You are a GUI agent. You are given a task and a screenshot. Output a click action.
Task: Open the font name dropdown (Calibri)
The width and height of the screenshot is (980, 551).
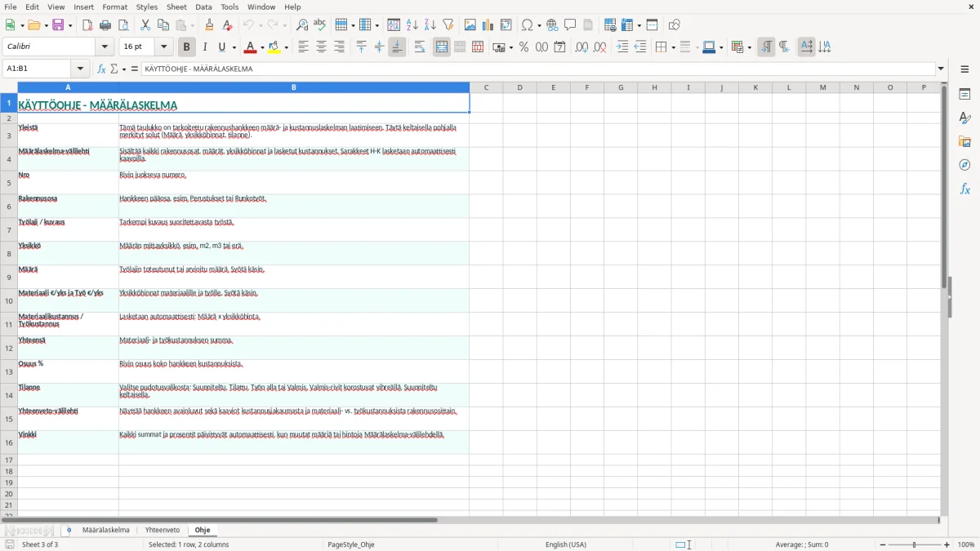point(105,47)
